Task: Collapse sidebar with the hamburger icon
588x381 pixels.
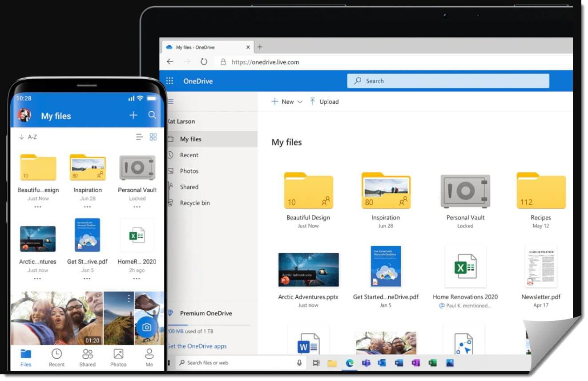Action: [x=170, y=101]
